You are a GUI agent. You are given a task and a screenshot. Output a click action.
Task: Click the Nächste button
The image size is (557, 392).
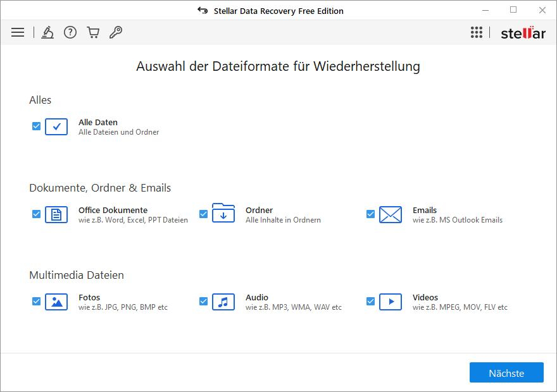point(506,372)
